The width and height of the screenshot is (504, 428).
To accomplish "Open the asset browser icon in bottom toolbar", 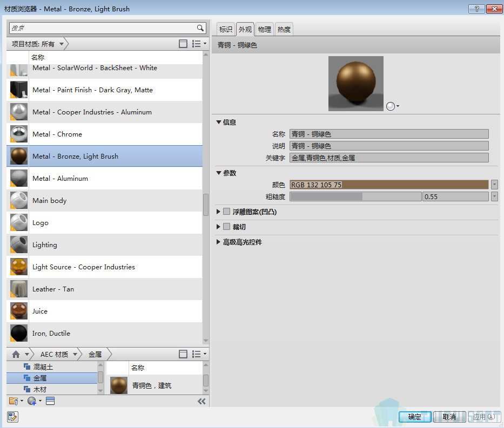I will coord(50,400).
